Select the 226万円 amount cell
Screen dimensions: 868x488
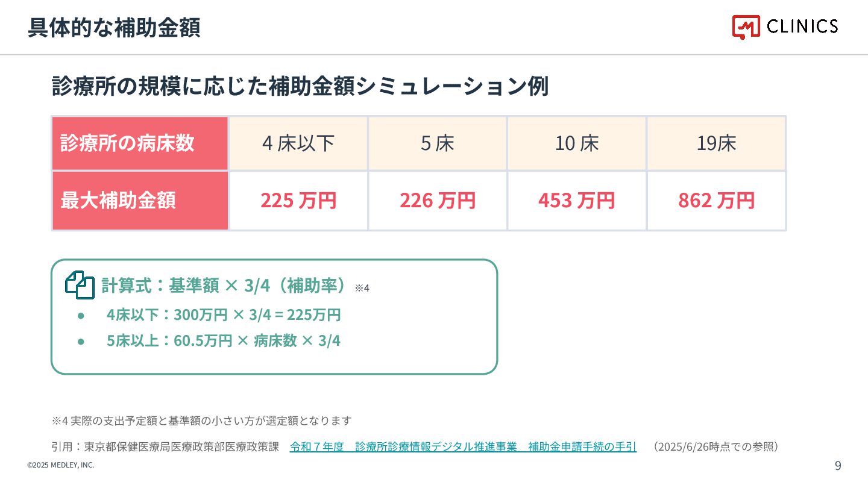tap(438, 201)
